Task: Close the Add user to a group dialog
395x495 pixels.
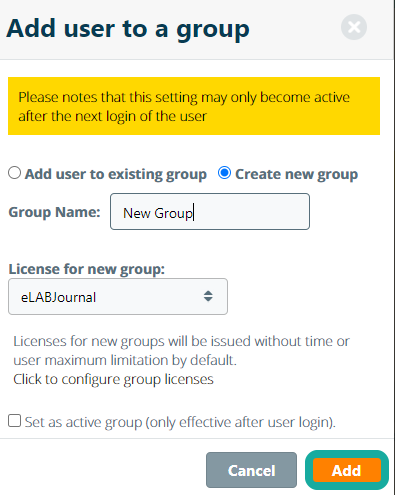Action: [x=354, y=27]
